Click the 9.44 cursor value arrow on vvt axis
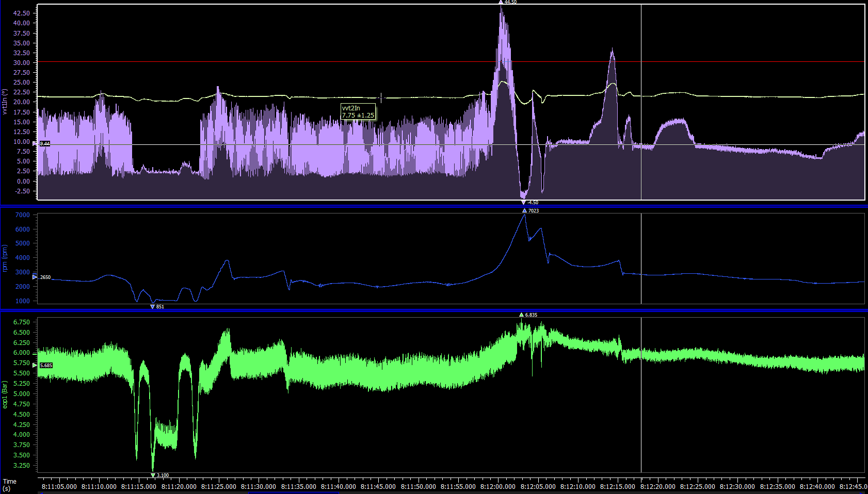 [x=35, y=143]
